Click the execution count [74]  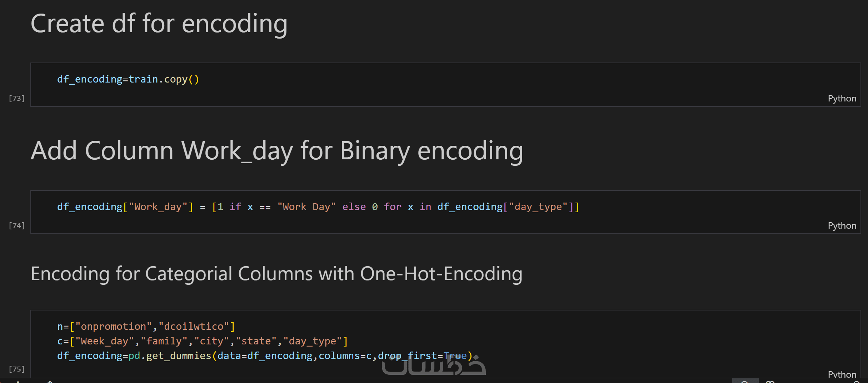[17, 225]
